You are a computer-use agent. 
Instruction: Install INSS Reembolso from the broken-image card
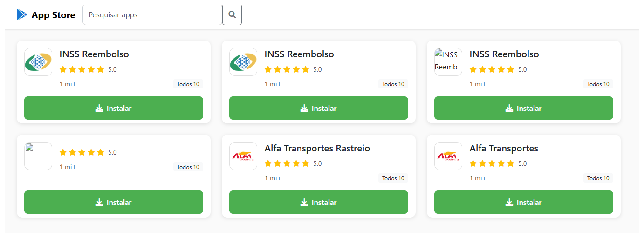523,108
